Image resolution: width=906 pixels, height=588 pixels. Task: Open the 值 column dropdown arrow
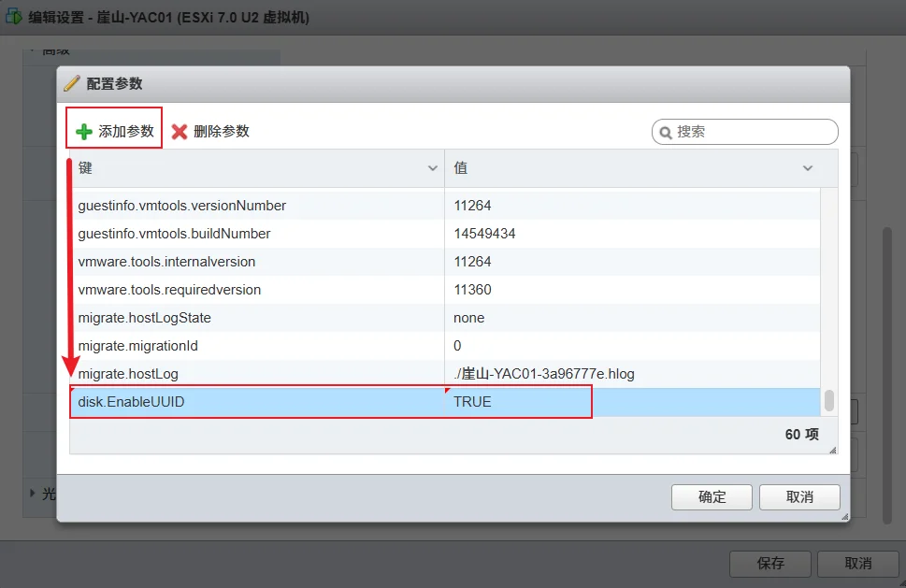808,168
